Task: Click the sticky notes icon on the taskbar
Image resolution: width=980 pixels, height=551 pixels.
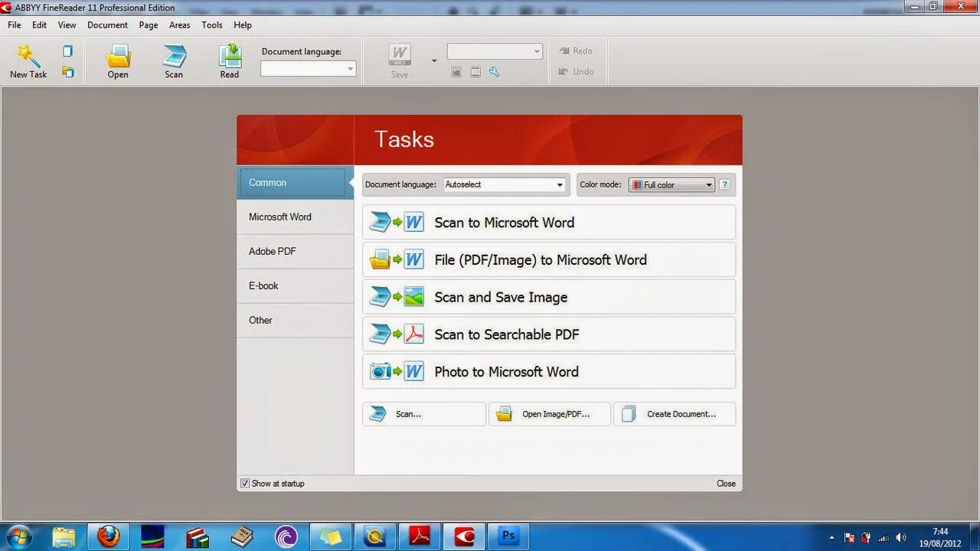Action: coord(331,536)
